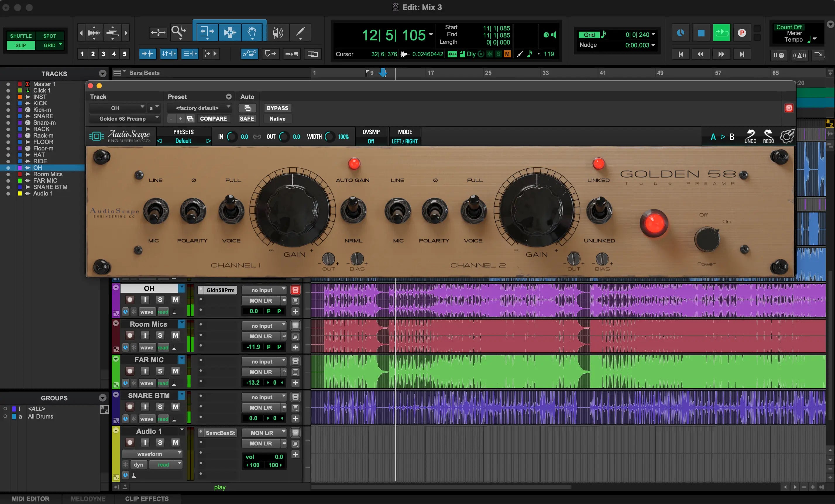This screenshot has height=504, width=835.
Task: Open the Preset dropdown for Golden 58
Action: click(200, 108)
